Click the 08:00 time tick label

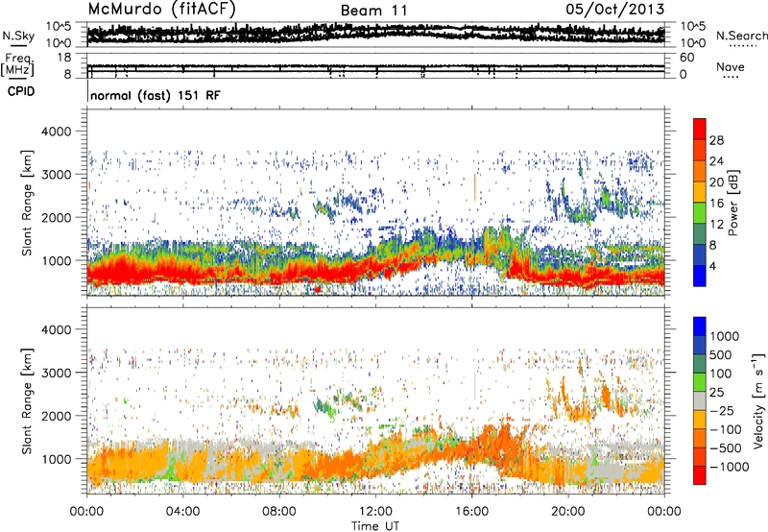pyautogui.click(x=279, y=512)
